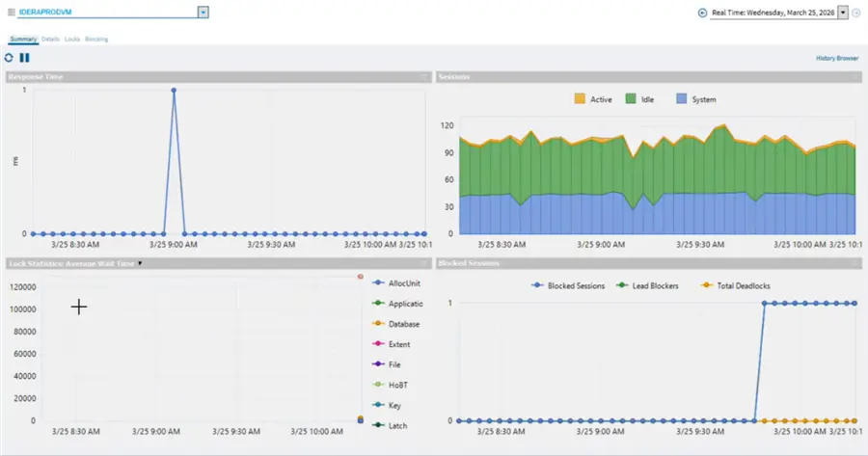Viewport: 868px width, 456px height.
Task: Click the red point atop Lock Statistics chart
Action: [361, 276]
